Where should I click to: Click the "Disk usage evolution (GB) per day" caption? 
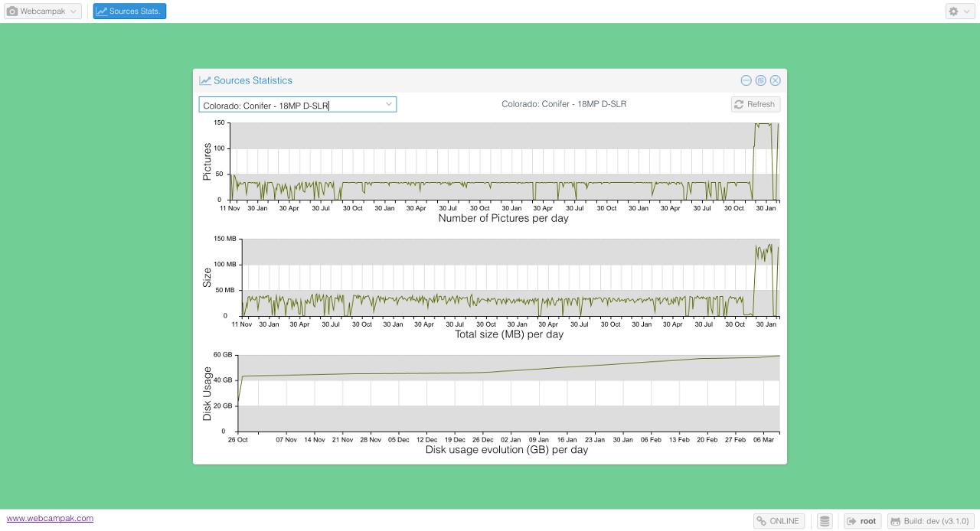click(x=507, y=450)
